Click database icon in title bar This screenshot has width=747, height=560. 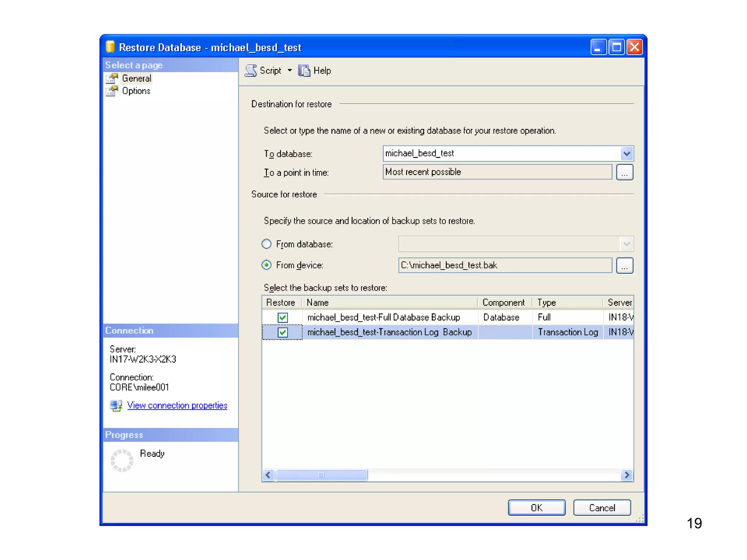pos(110,47)
